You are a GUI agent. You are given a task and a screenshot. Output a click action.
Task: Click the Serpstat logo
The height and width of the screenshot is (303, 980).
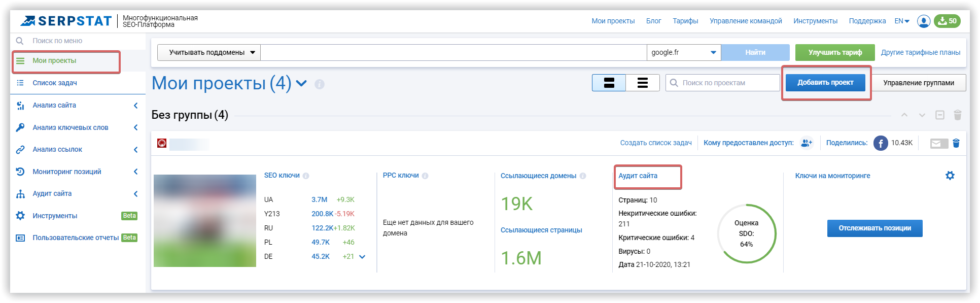66,21
